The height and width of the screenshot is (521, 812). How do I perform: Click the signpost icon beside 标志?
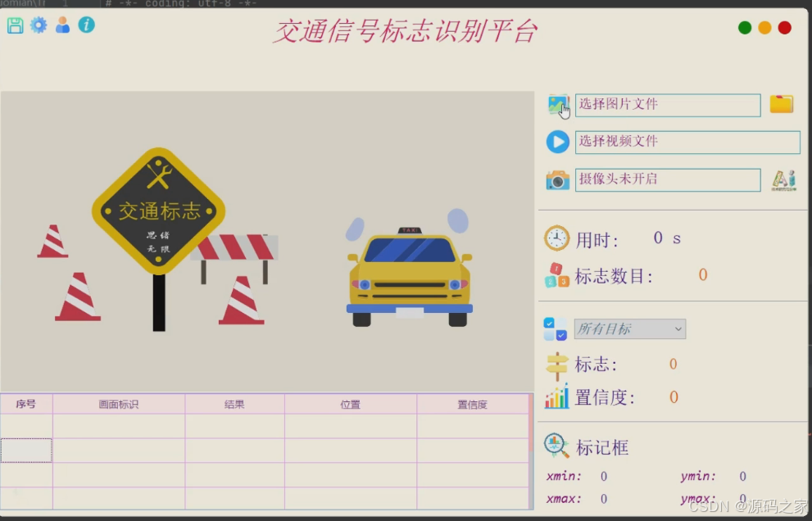click(x=557, y=365)
